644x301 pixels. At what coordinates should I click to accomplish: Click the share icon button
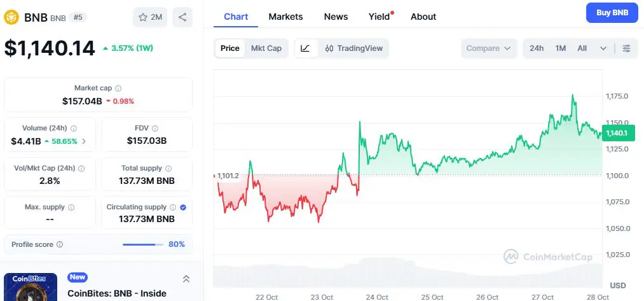point(182,17)
